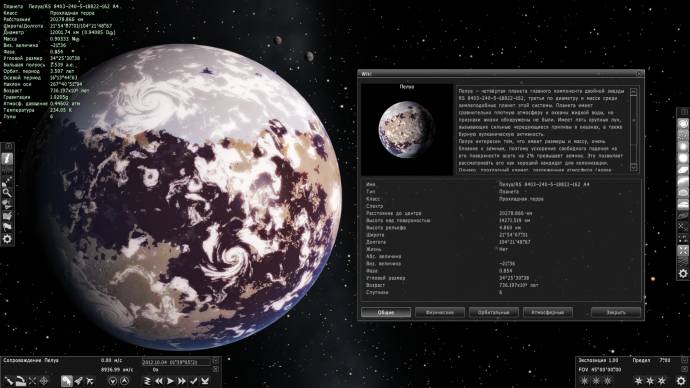Click first exposure star icon at bottom right
The height and width of the screenshot is (388, 690).
(x=584, y=381)
